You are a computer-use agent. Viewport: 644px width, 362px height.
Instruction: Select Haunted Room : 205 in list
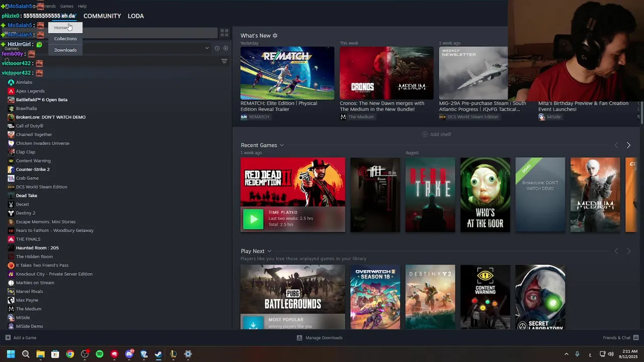37,248
